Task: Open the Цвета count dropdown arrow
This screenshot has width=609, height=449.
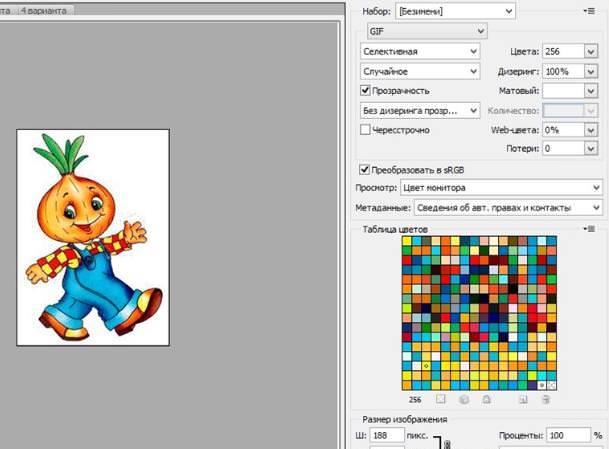Action: pyautogui.click(x=591, y=51)
